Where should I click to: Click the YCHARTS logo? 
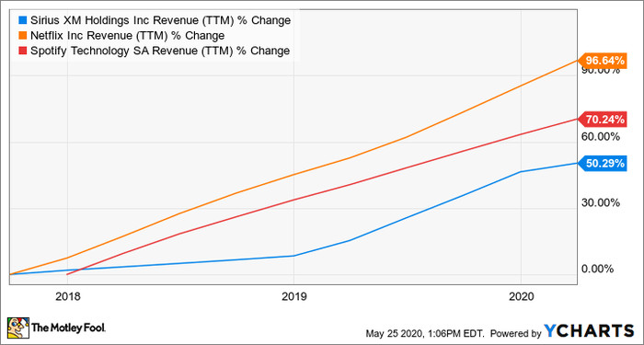tap(590, 331)
